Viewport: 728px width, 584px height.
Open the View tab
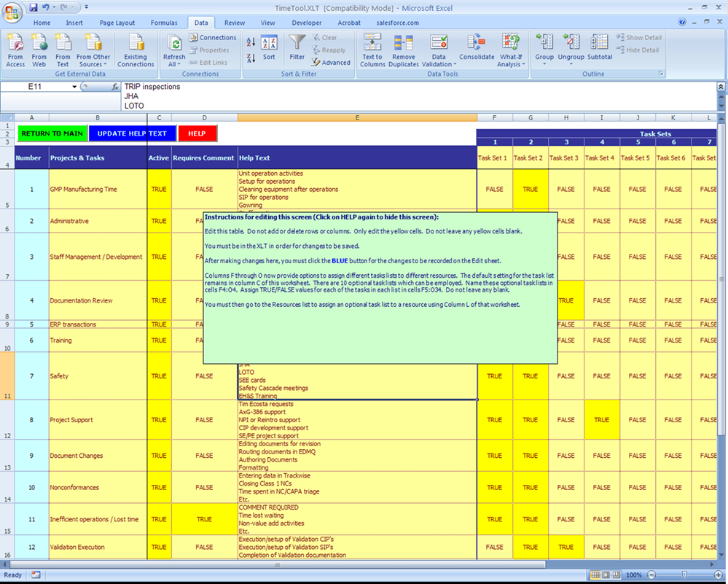point(267,23)
